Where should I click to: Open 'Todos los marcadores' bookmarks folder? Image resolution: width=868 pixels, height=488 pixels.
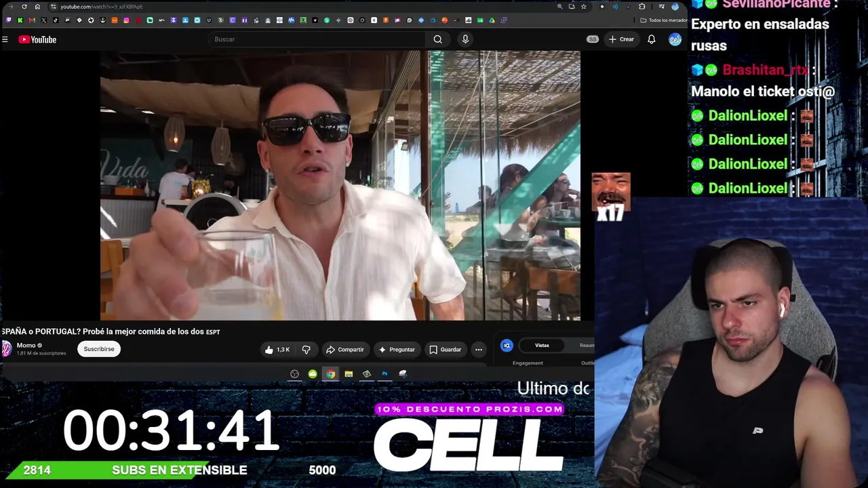[x=664, y=20]
